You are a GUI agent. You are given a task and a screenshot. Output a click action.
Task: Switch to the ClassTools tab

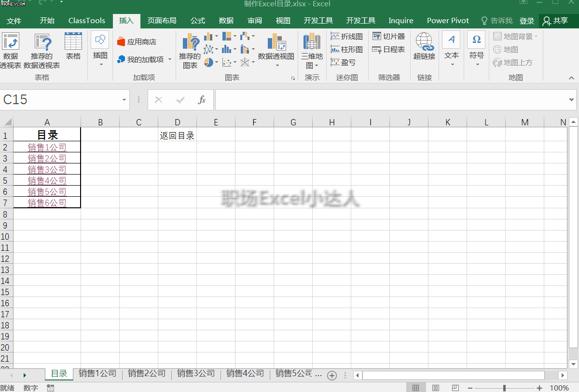pyautogui.click(x=87, y=21)
